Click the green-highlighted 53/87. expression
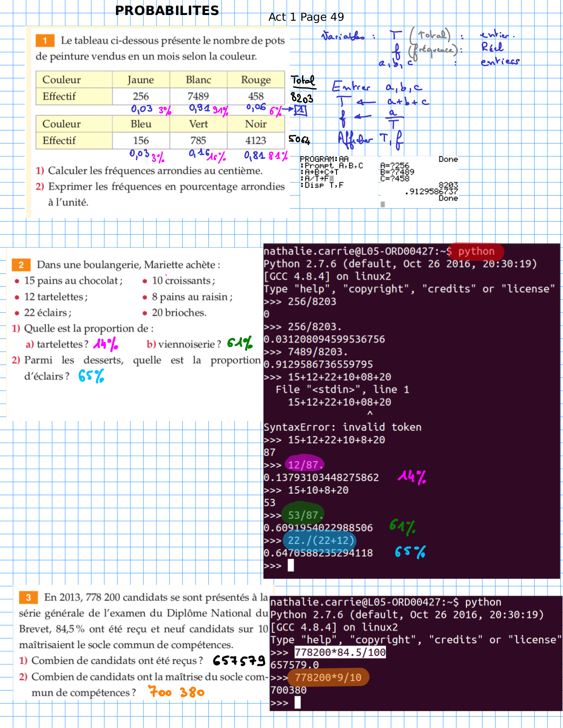This screenshot has width=563, height=728. [x=305, y=515]
